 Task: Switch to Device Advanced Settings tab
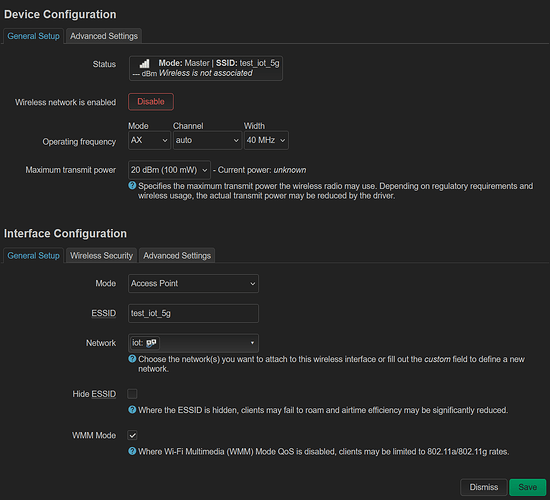[x=104, y=36]
